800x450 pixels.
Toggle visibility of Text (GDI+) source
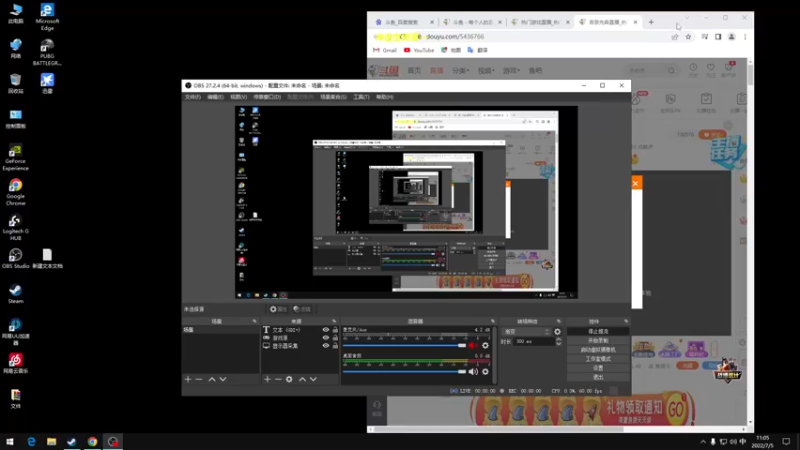point(326,330)
